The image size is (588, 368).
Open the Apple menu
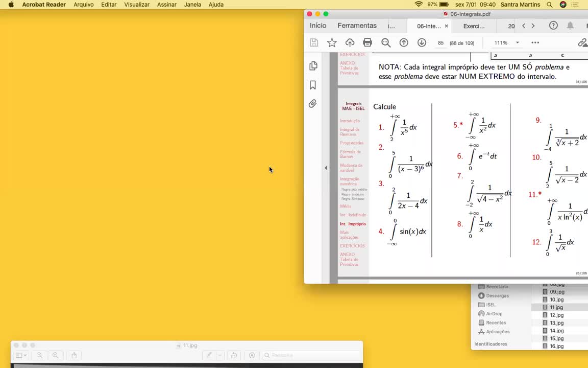pos(11,5)
